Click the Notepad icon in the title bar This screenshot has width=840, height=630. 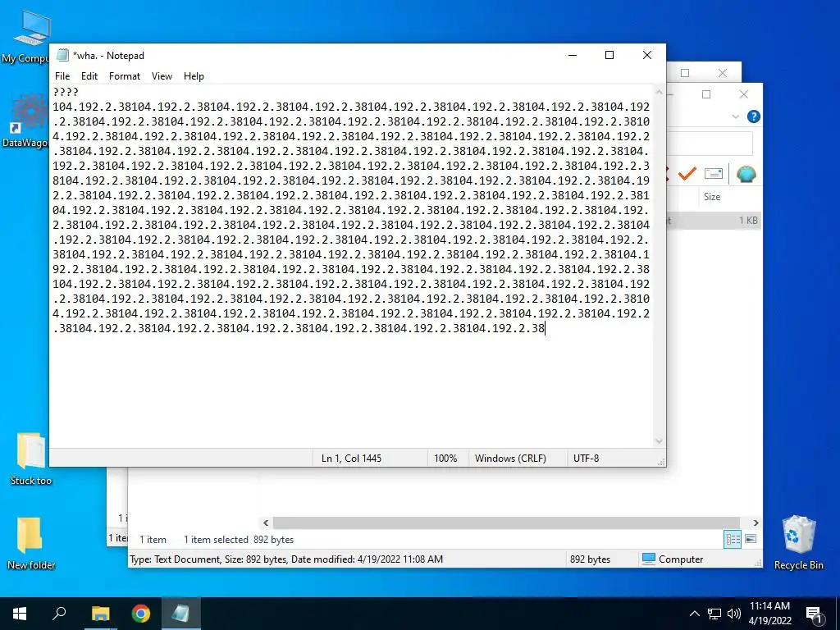[x=62, y=55]
